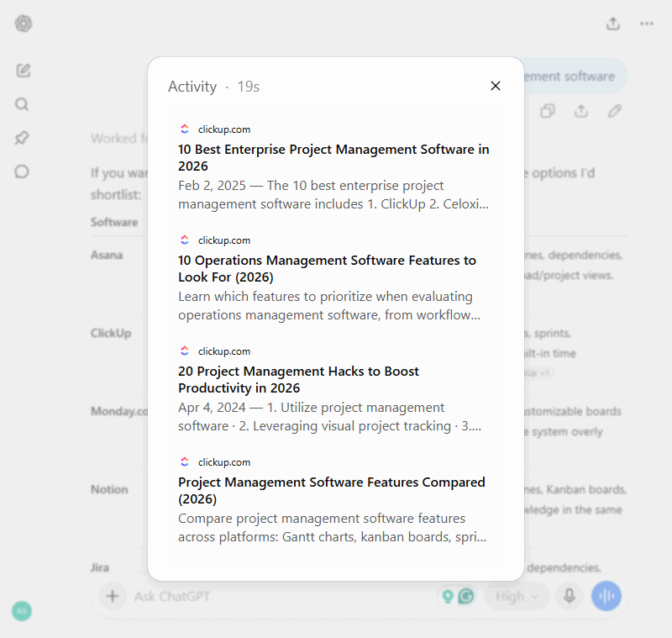Click clickup.com source above 10 Operations Management
672x638 pixels.
(224, 240)
